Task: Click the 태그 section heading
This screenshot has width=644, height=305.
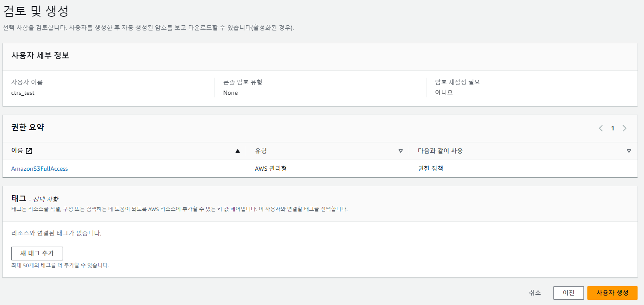Action: (19, 199)
